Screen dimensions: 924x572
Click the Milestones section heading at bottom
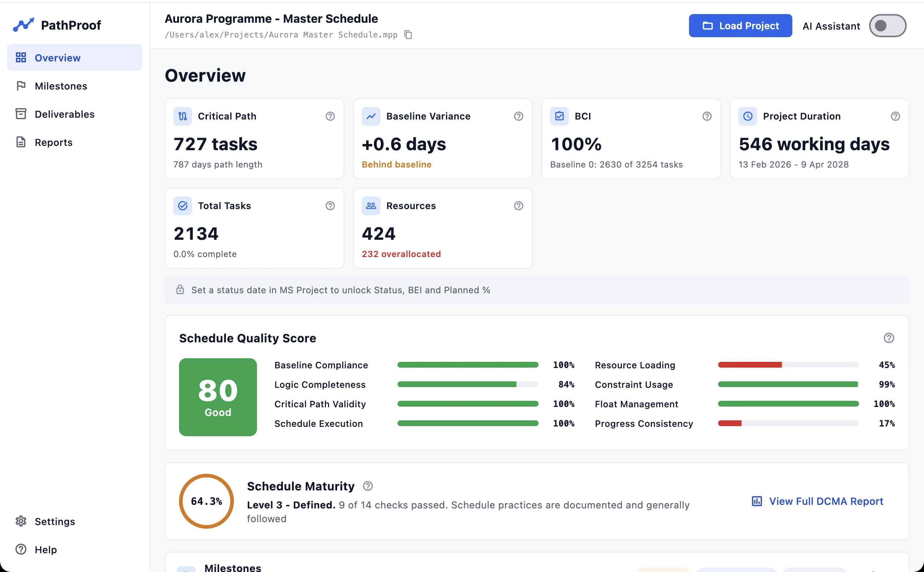tap(233, 567)
